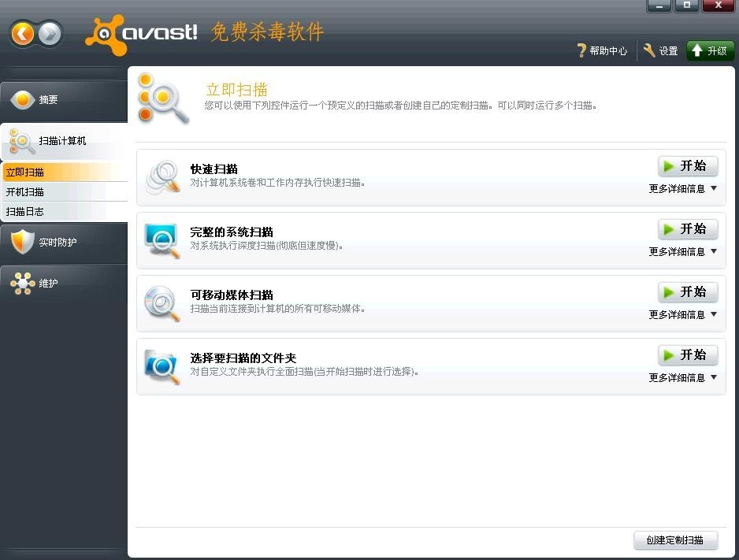Click the avast! logo
The height and width of the screenshot is (560, 739).
(141, 35)
